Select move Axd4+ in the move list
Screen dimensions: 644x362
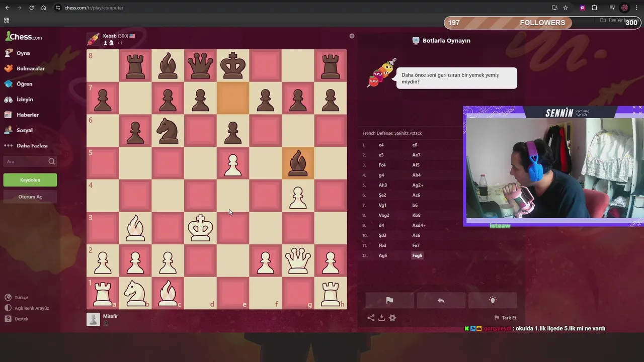click(419, 225)
